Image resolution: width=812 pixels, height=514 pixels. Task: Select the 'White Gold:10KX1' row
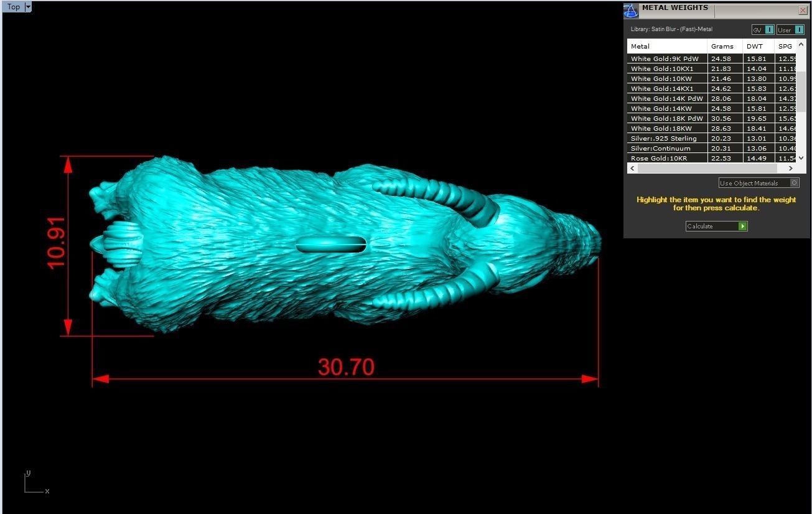point(712,68)
